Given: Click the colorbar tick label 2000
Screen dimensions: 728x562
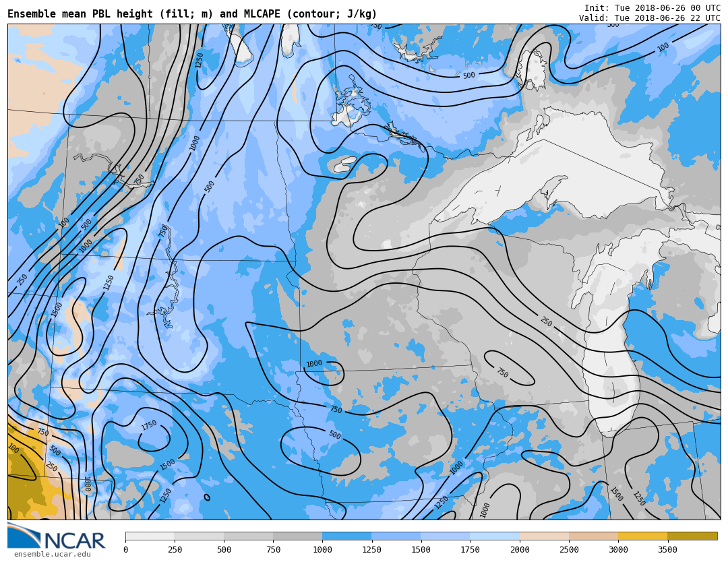Looking at the screenshot, I should [x=520, y=550].
